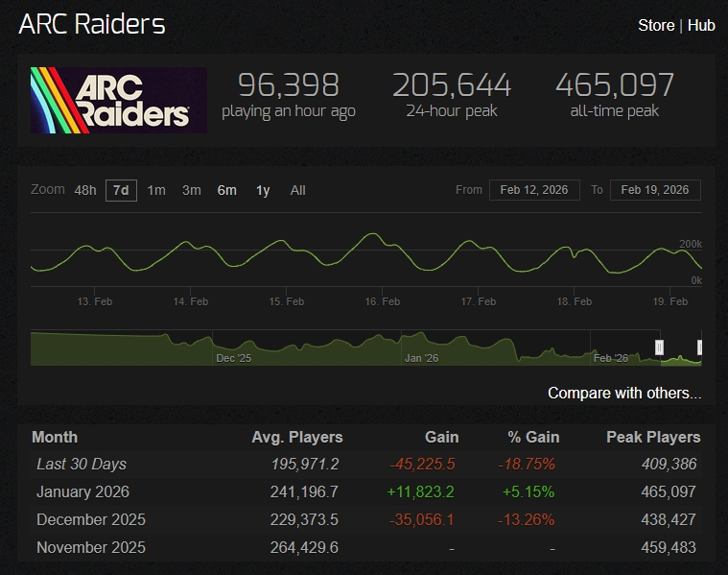Click the 200k y-axis label
Image resolution: width=728 pixels, height=575 pixels.
691,244
